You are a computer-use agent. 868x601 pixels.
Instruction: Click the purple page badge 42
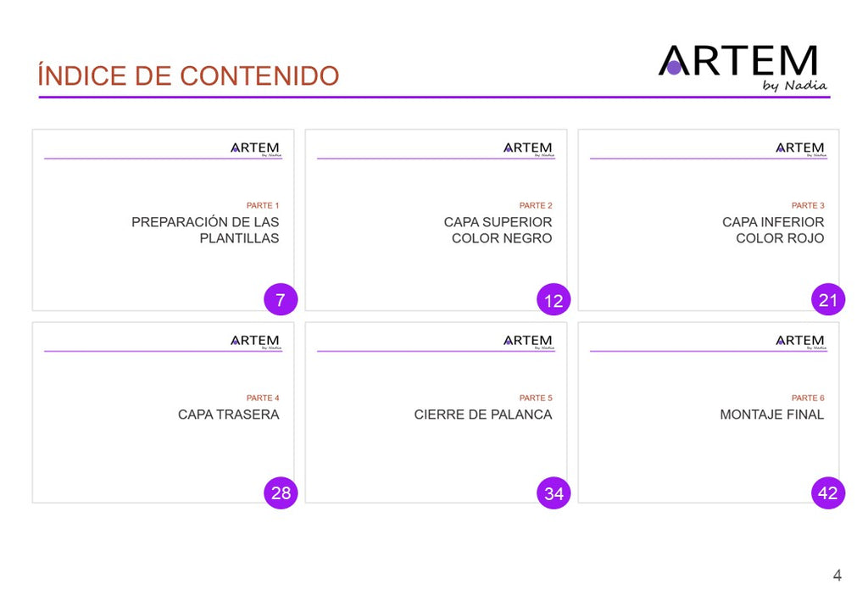[828, 492]
